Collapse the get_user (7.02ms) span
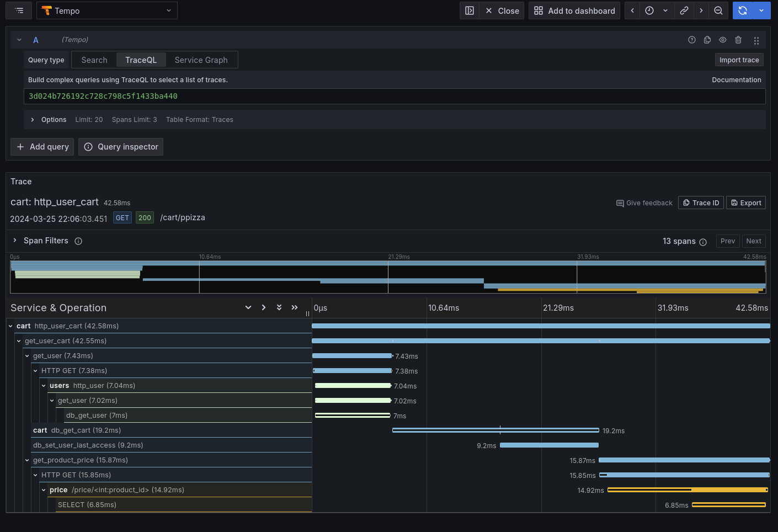The height and width of the screenshot is (532, 778). (x=52, y=401)
